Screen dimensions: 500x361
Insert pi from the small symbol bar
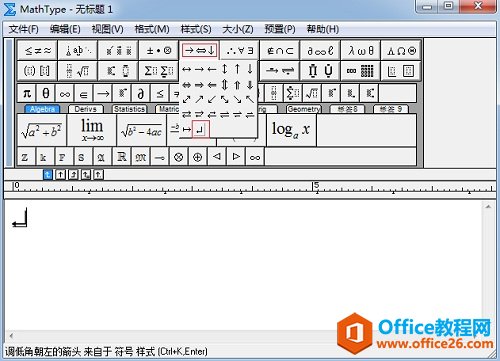[27, 93]
